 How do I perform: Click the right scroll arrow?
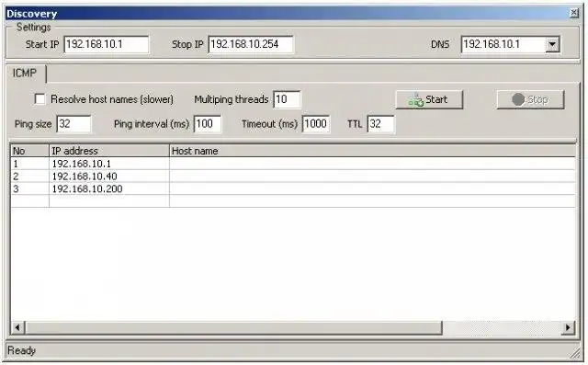568,327
